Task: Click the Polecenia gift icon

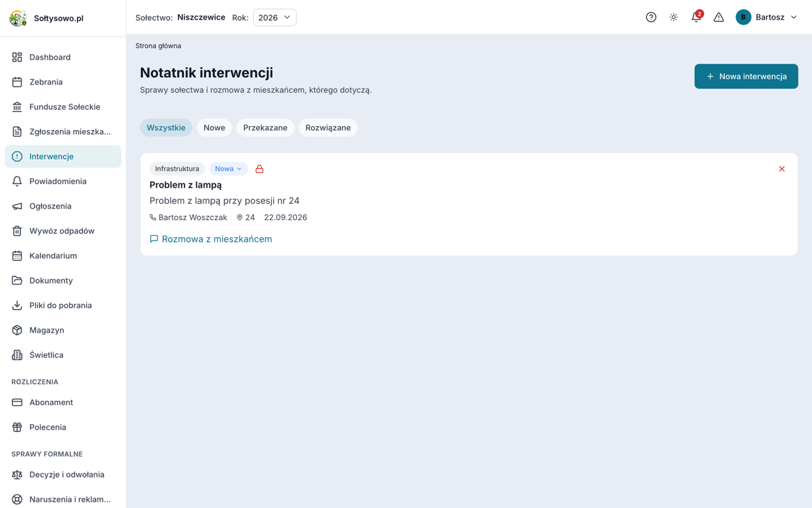Action: tap(17, 427)
